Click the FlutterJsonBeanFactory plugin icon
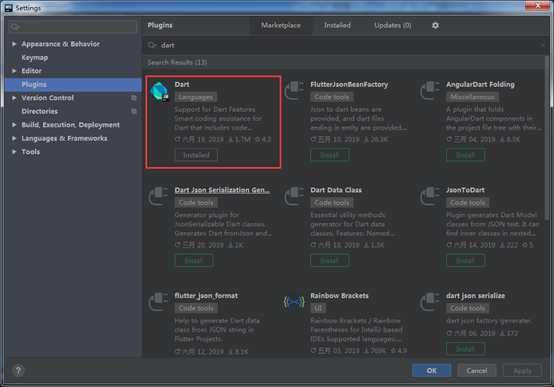 (x=294, y=91)
